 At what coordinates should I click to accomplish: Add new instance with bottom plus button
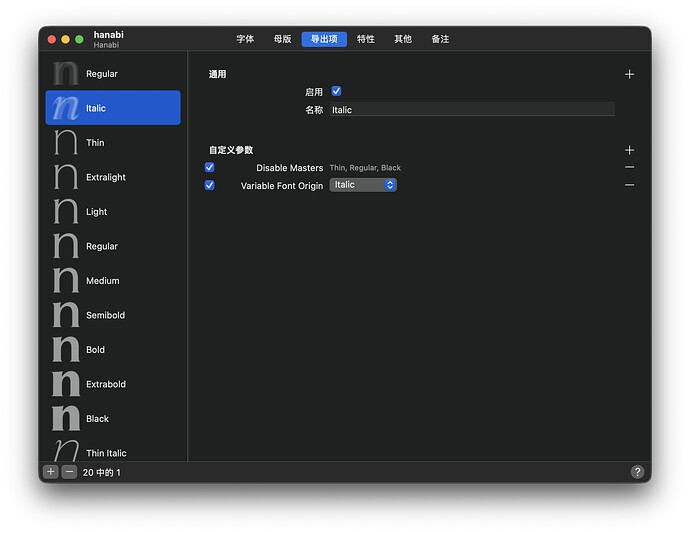click(51, 472)
